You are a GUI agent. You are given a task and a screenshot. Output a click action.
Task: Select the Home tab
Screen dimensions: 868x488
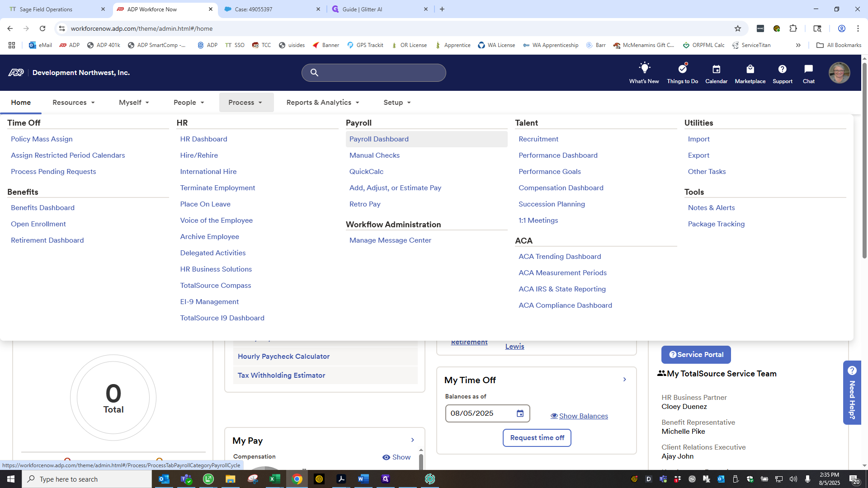(21, 103)
